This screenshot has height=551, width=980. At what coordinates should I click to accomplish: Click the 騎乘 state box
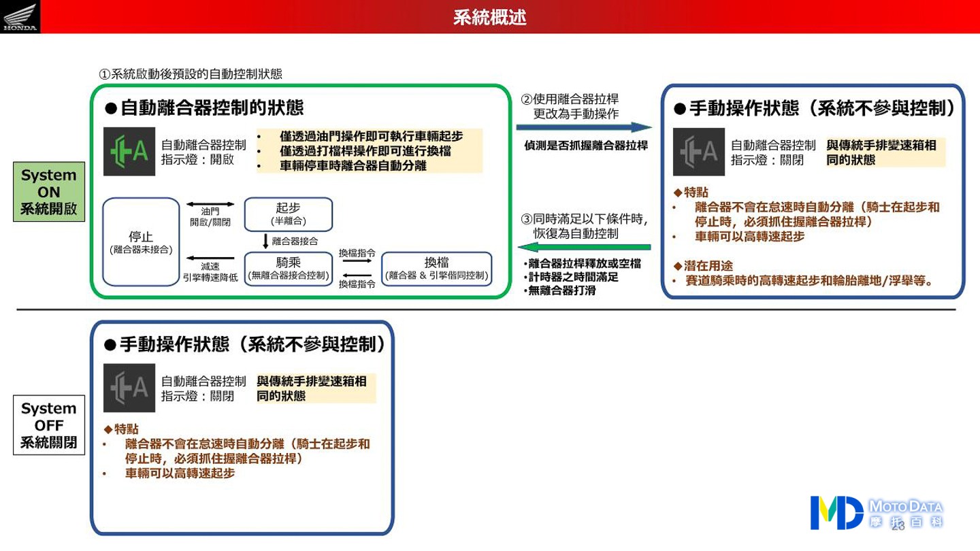pos(288,268)
